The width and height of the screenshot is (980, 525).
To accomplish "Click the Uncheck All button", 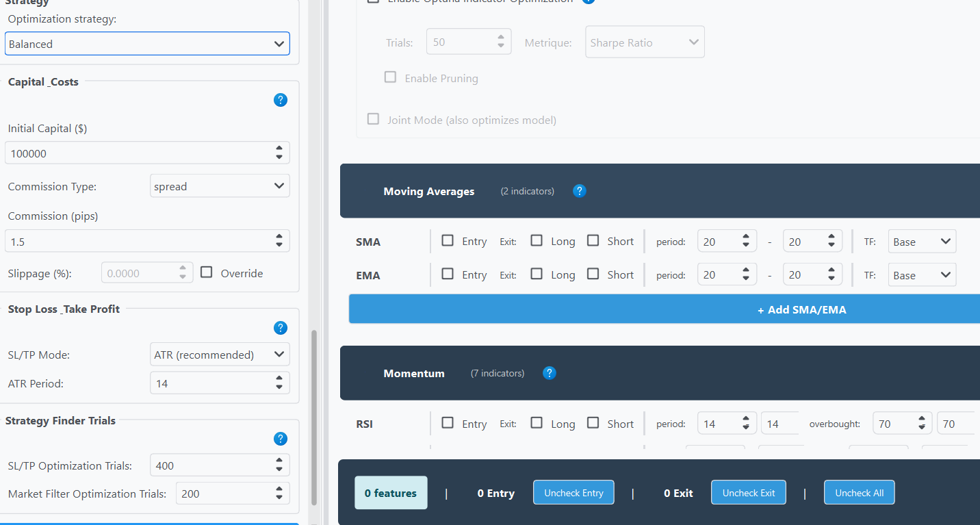I will pyautogui.click(x=859, y=493).
